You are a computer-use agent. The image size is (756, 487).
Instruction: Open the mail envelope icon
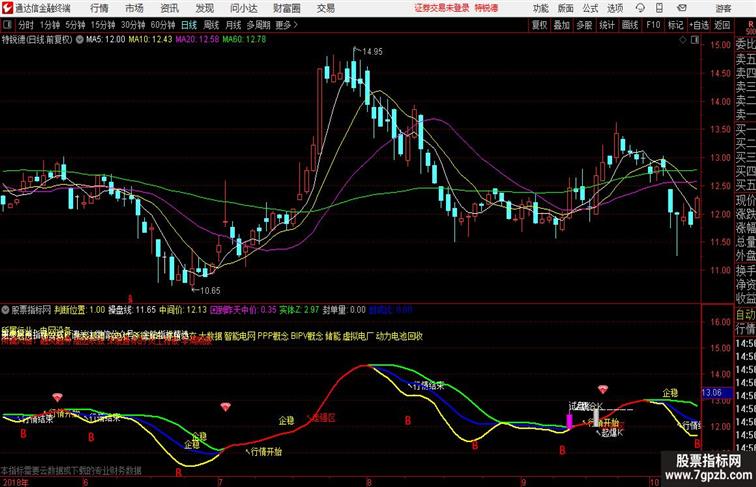pos(682,8)
